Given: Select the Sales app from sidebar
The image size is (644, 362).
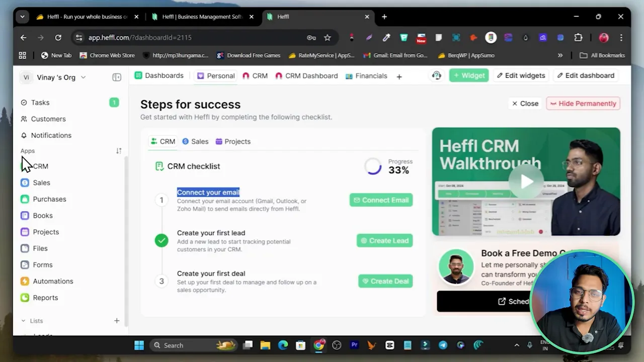Looking at the screenshot, I should click(x=41, y=183).
